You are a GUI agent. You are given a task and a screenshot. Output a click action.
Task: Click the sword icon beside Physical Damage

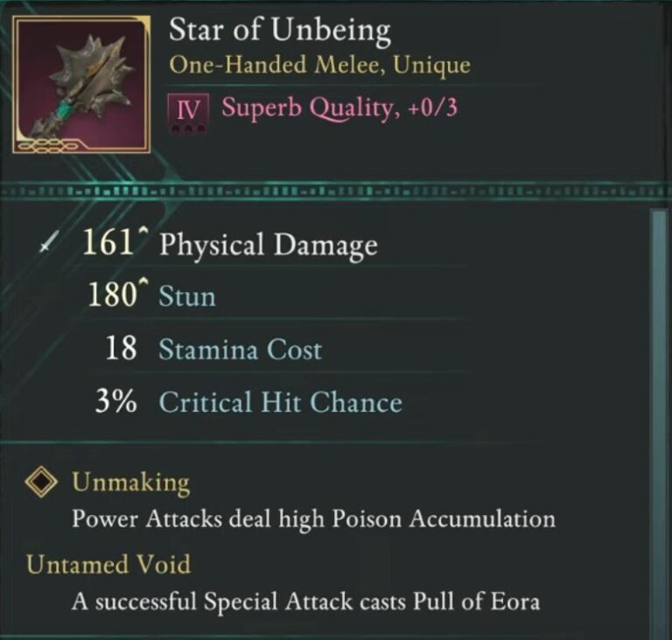click(47, 247)
